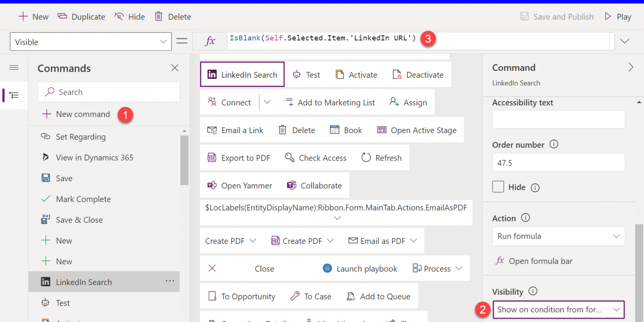
Task: Click Open Active Stage
Action: pyautogui.click(x=417, y=130)
